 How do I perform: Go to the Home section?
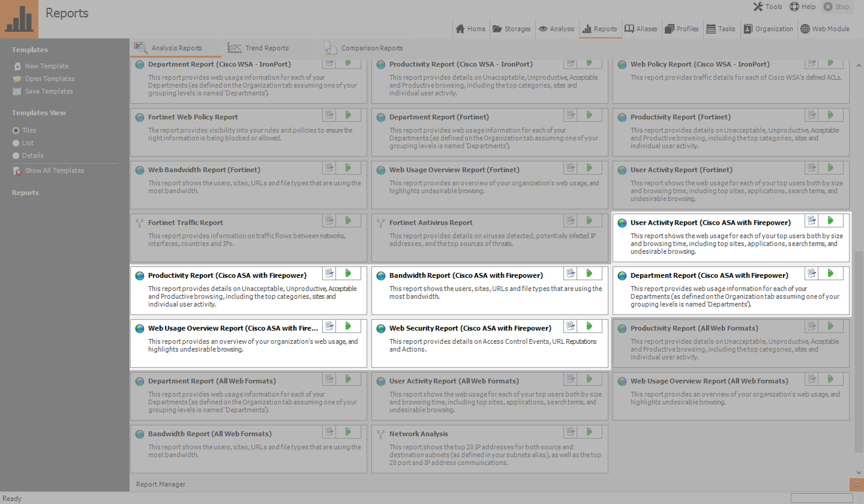[470, 29]
